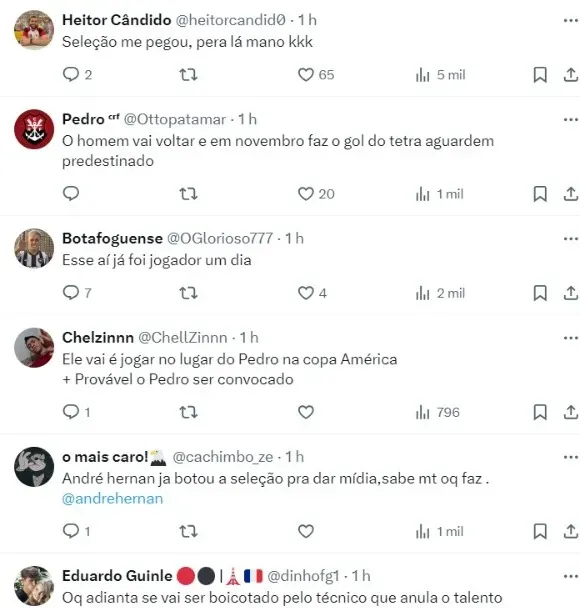Bookmark Chelzinnn's tweet

coord(540,412)
